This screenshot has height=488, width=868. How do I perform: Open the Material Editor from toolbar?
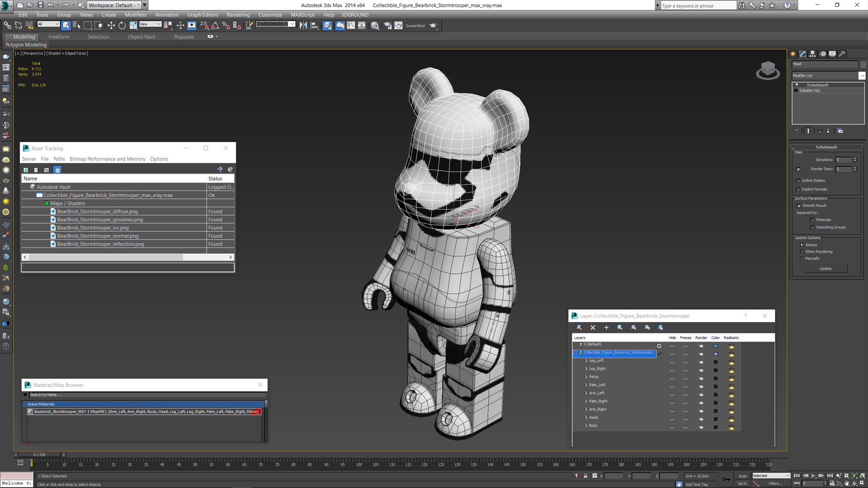pyautogui.click(x=375, y=26)
